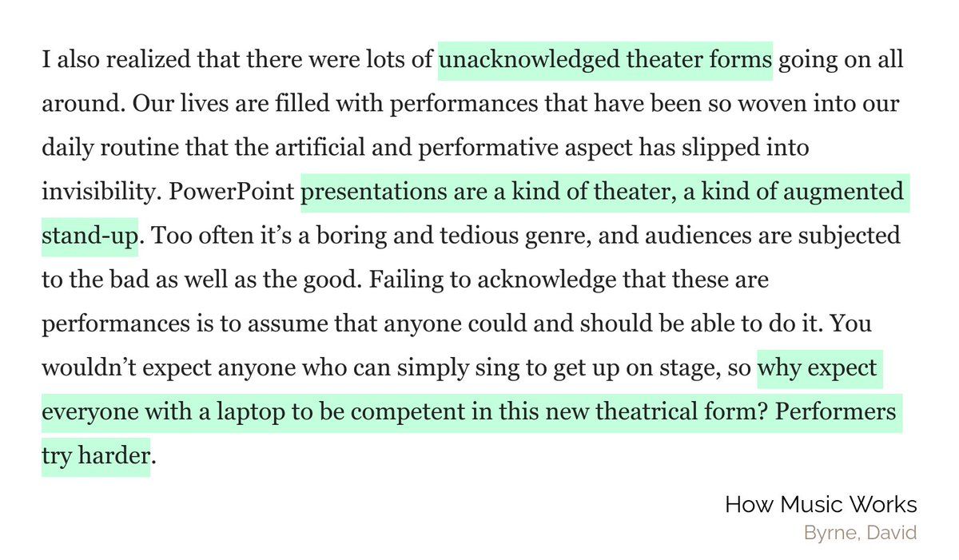Click the highlighted phrase "unacknowledged theater forms"

[605, 62]
